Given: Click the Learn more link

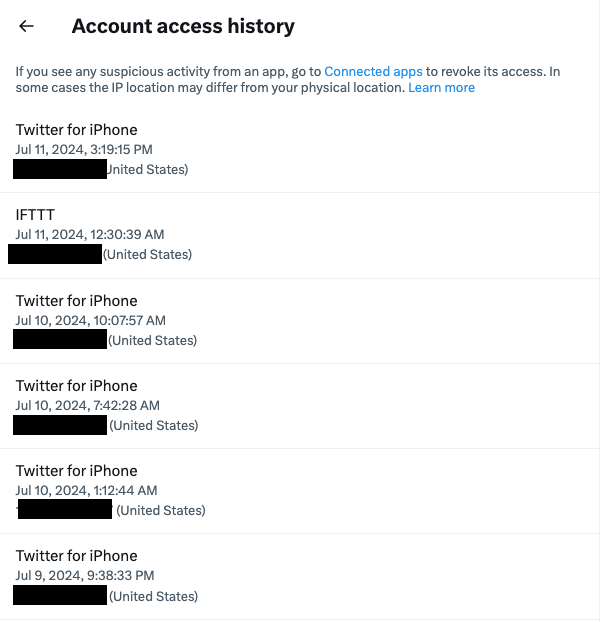Looking at the screenshot, I should (x=441, y=88).
